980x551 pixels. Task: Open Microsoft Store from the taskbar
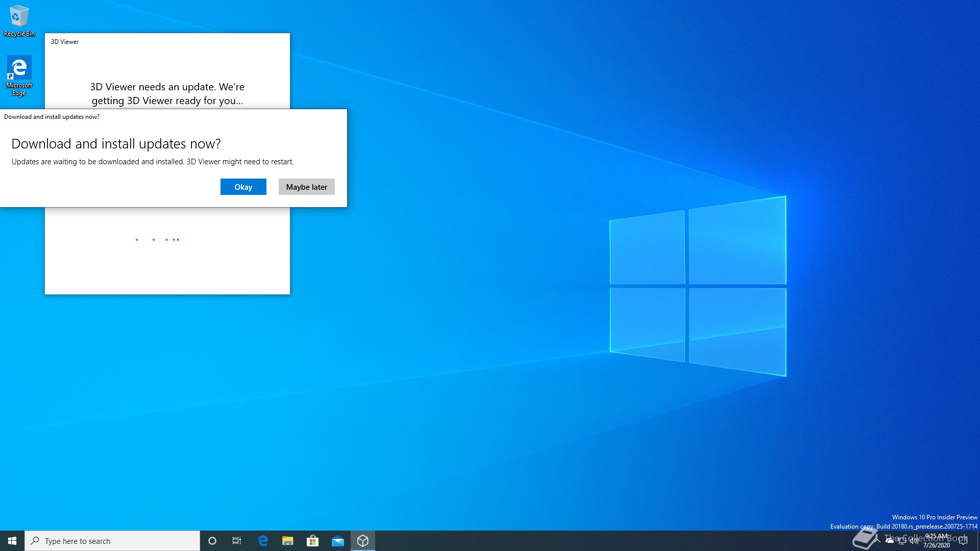(x=313, y=541)
